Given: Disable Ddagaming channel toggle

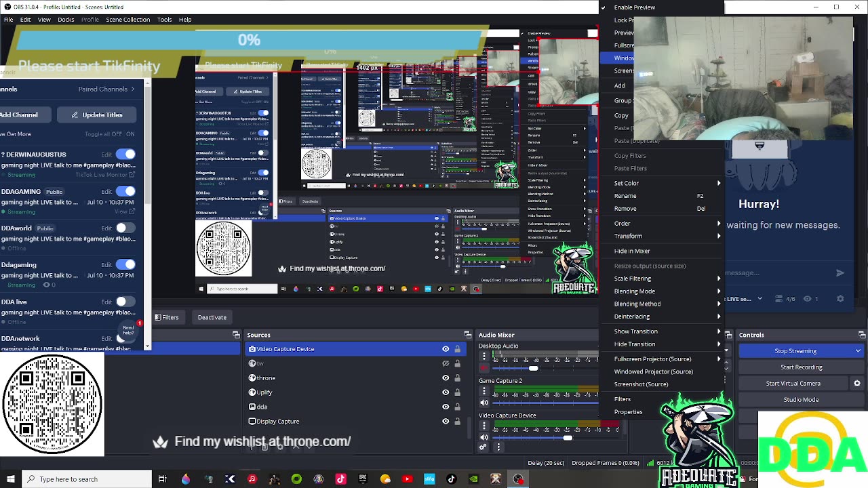Looking at the screenshot, I should pos(125,264).
